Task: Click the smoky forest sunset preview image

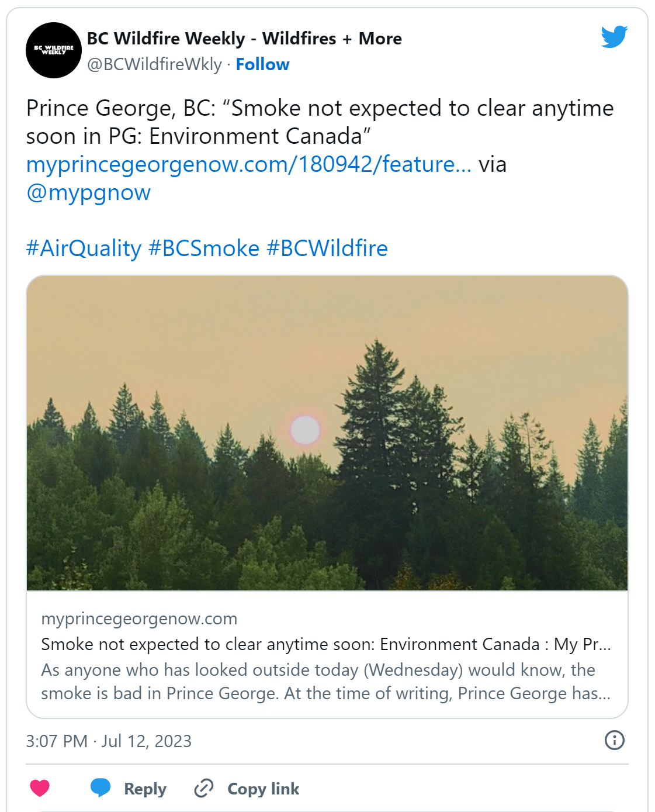Action: [327, 433]
